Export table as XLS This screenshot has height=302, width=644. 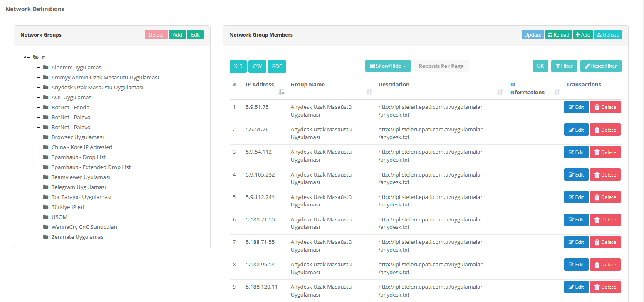(x=238, y=66)
